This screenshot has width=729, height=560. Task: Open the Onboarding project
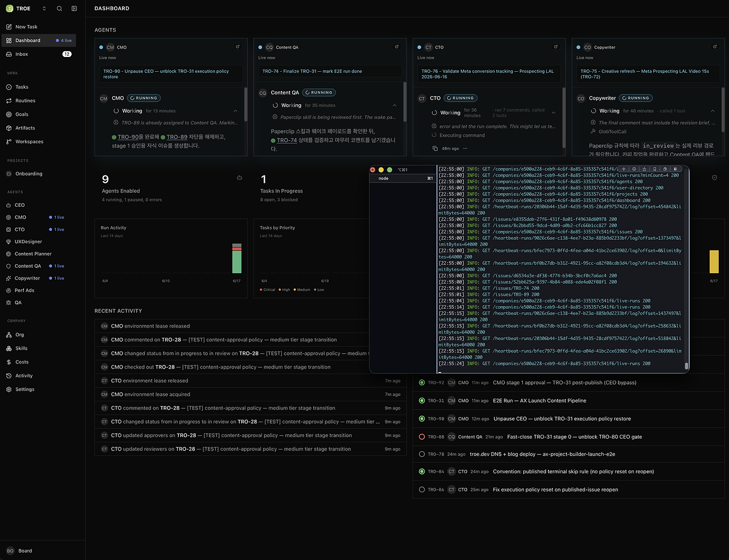pyautogui.click(x=38, y=174)
